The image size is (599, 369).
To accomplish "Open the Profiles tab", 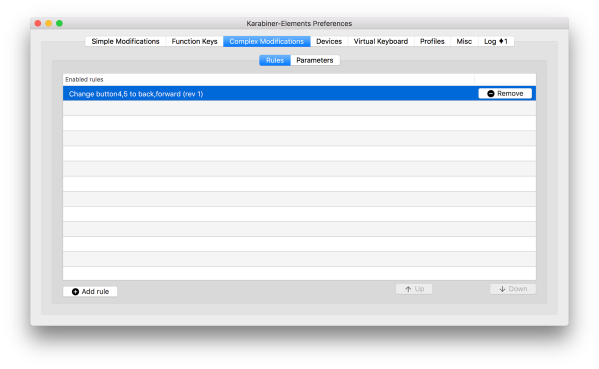I will [x=432, y=41].
